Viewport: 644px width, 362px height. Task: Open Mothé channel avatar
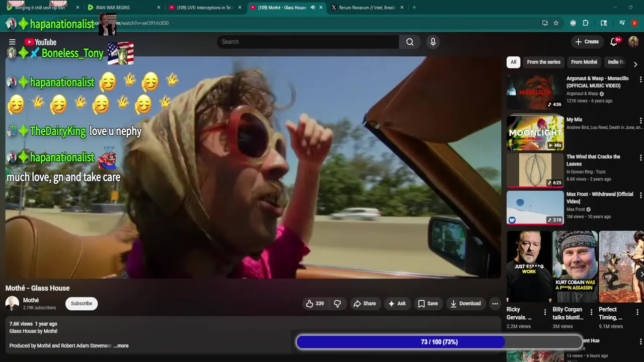tap(12, 304)
